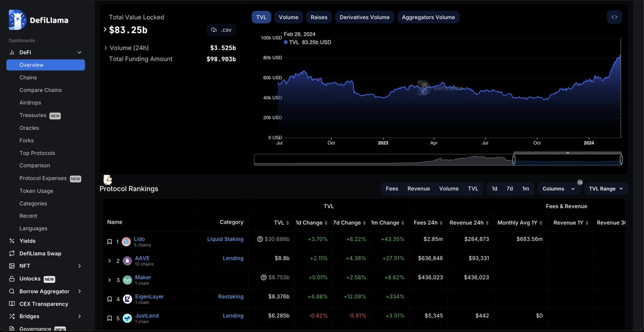Click the right handle of the chart range slider
This screenshot has height=332, width=644.
coord(621,159)
